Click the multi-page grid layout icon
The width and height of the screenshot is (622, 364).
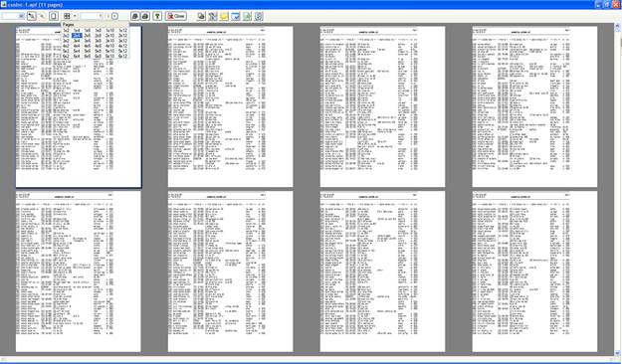point(67,16)
